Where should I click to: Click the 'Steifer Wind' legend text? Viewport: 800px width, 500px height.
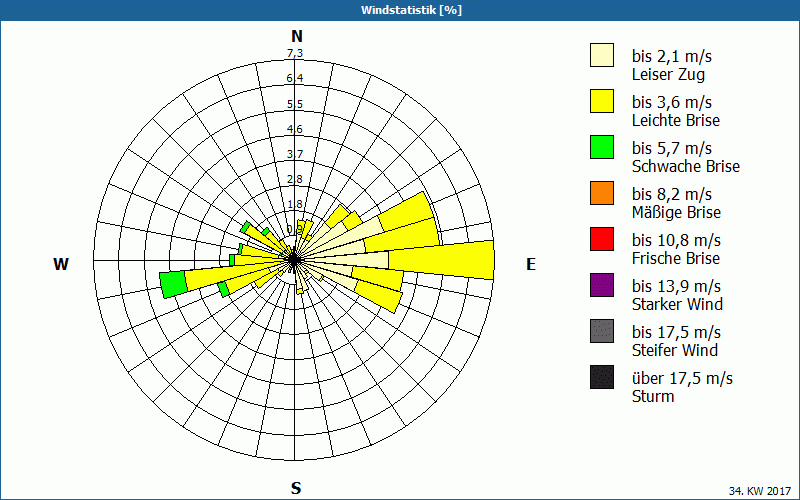point(674,350)
